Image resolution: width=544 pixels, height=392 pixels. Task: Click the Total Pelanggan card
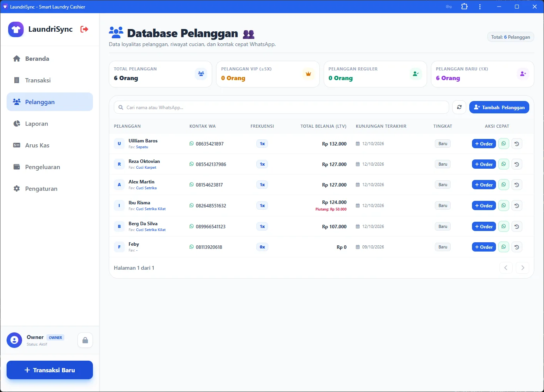point(161,74)
